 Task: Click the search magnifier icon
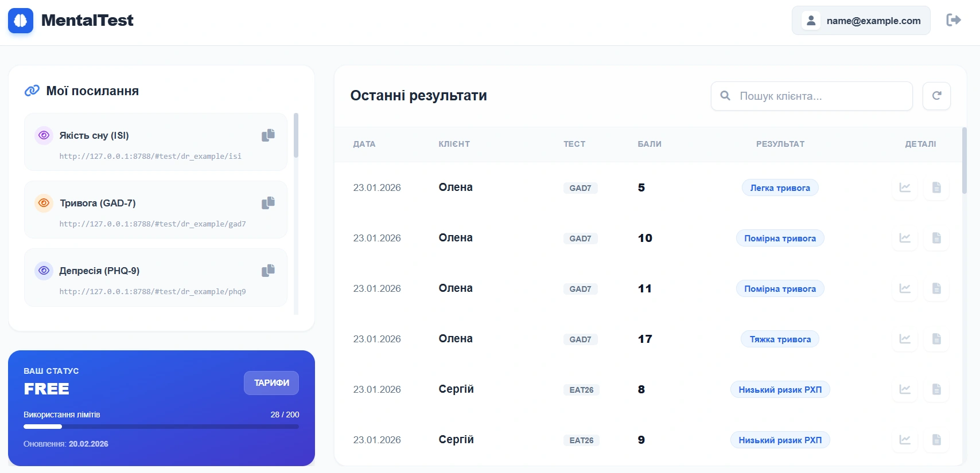pos(725,96)
